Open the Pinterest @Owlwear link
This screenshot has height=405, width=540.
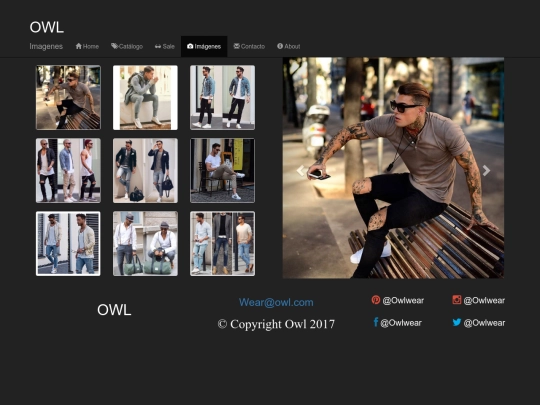coord(403,300)
